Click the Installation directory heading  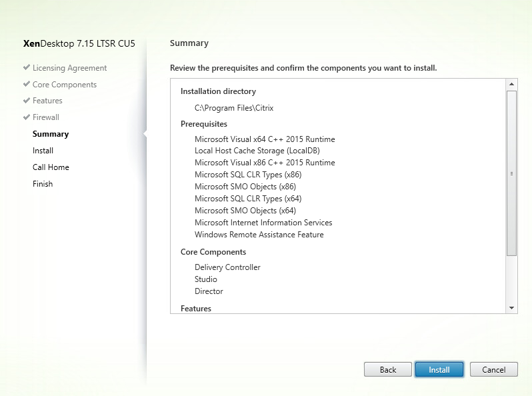tap(218, 91)
